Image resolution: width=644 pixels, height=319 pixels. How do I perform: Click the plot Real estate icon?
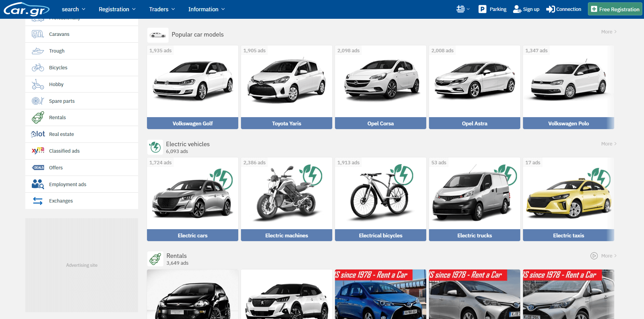pos(38,134)
